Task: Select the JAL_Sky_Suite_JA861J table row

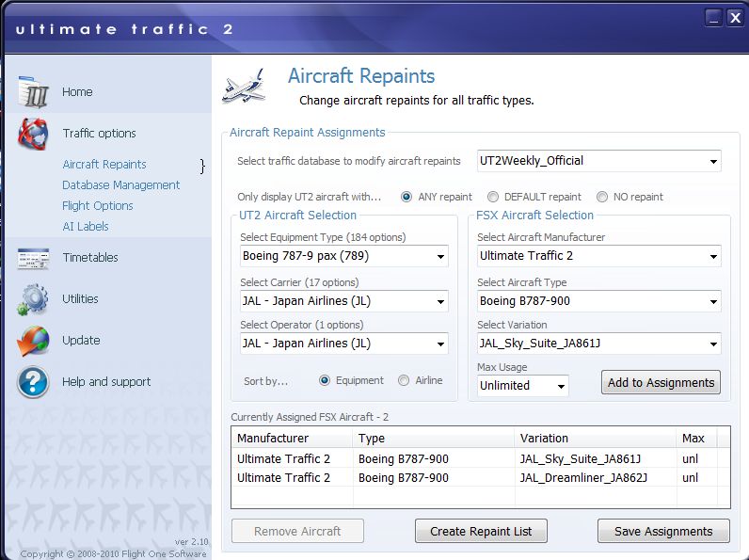Action: point(481,458)
